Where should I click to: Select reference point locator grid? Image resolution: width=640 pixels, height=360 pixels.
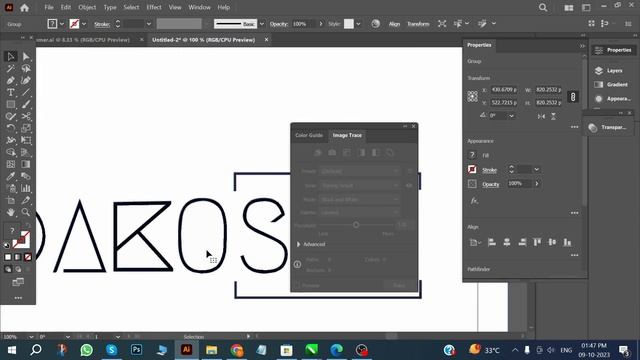pos(473,96)
